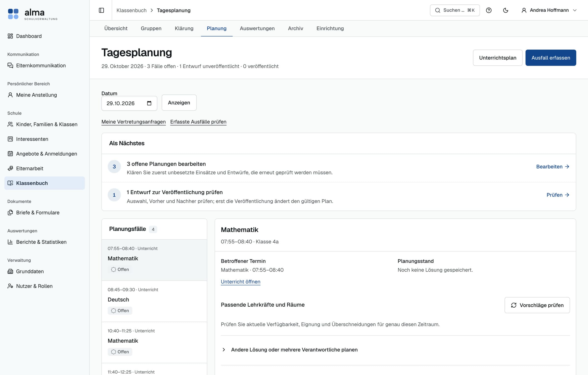Click the Vorschläge prüfen button

pos(537,305)
